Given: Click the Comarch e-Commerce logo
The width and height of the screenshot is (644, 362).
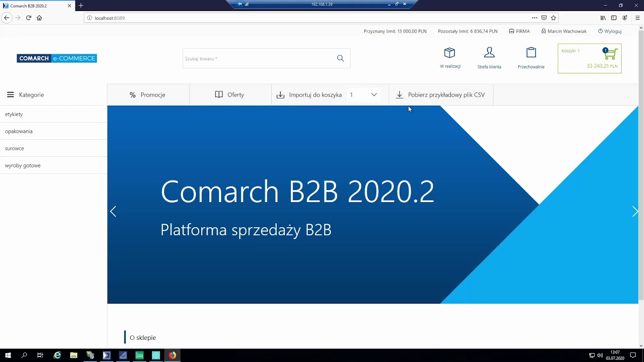Looking at the screenshot, I should (57, 58).
